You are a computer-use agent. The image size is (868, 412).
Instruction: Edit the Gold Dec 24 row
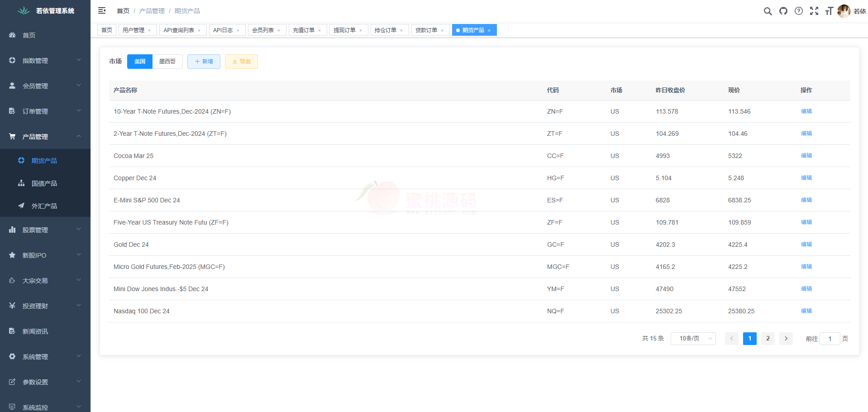click(806, 244)
